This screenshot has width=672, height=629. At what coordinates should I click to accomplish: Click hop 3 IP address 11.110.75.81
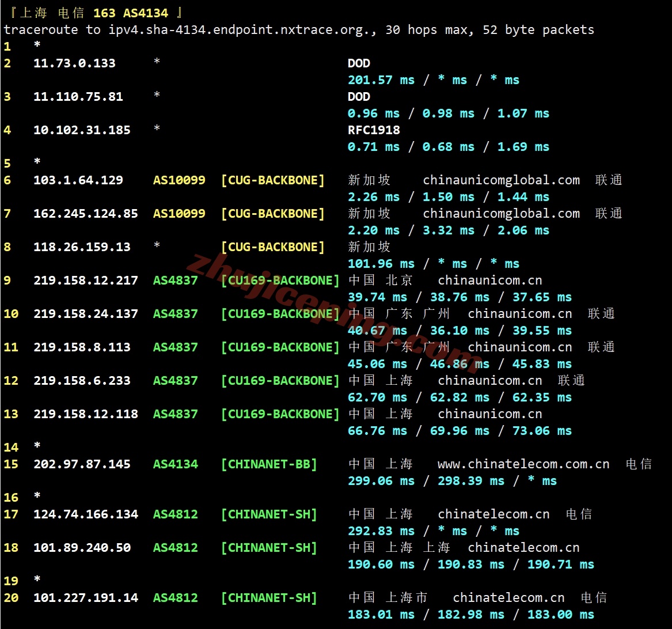pos(78,96)
